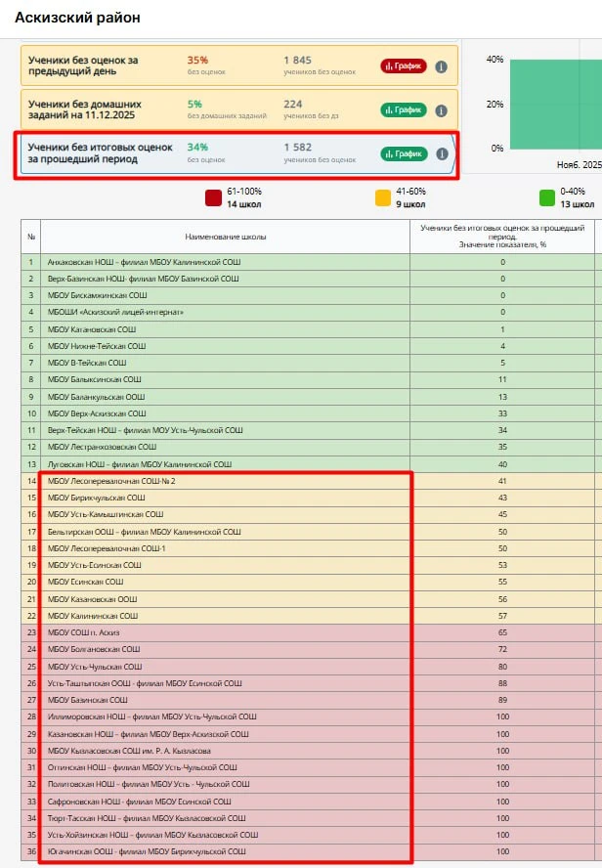
Task: Select row 'МБОУ Бирикчульская СОШ'
Action: pos(308,498)
